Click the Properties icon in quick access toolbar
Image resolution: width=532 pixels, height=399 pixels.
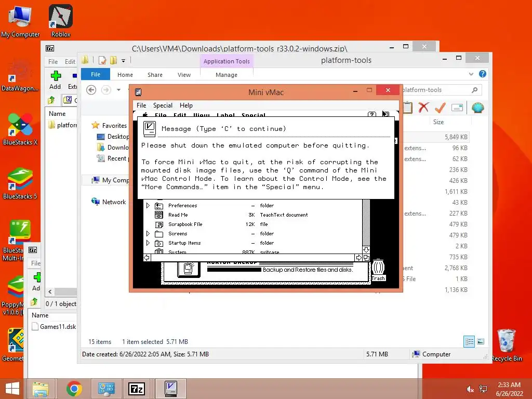102,60
